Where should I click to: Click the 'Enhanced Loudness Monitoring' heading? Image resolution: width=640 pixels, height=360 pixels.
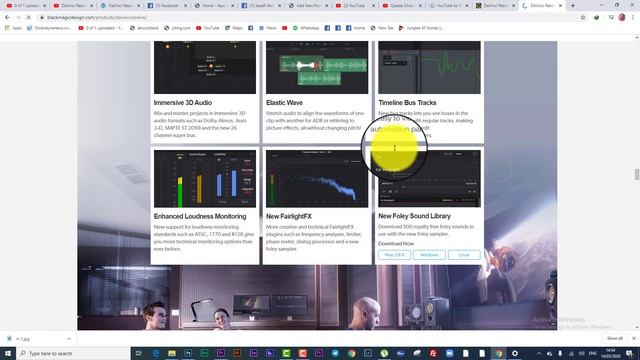click(200, 216)
